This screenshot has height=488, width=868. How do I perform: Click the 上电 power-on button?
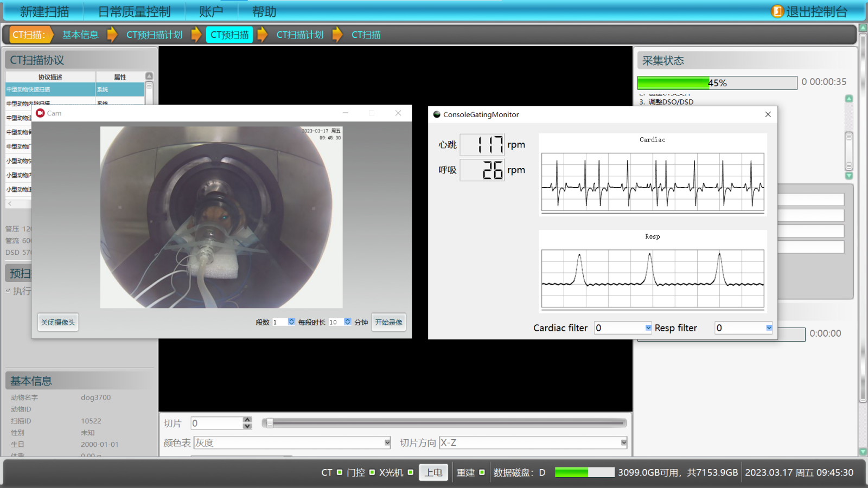pos(433,472)
